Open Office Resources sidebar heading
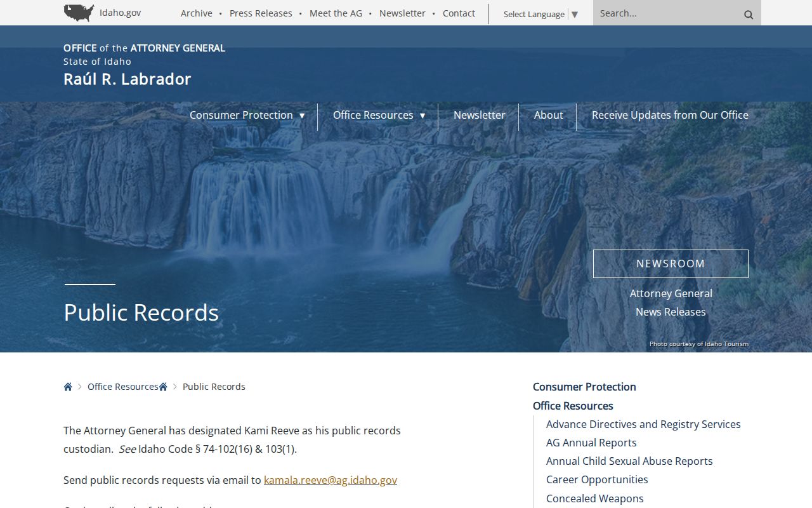Viewport: 812px width, 508px height. (x=573, y=406)
